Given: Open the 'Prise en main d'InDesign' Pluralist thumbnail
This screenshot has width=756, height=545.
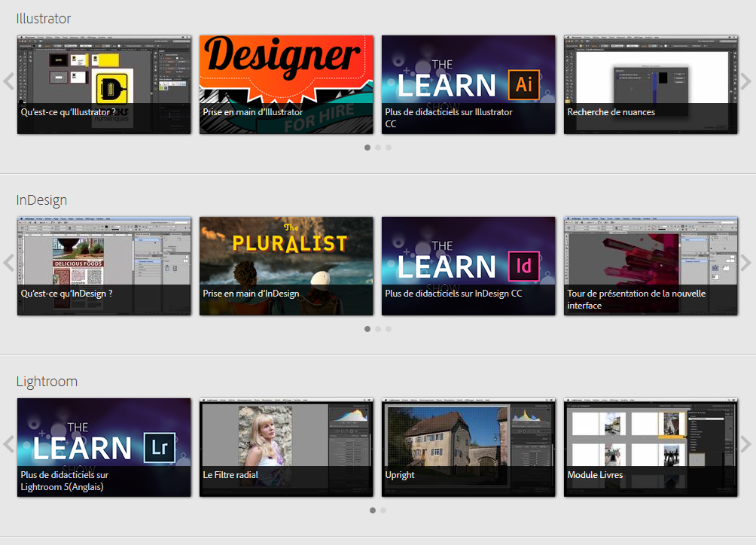Looking at the screenshot, I should coord(286,266).
